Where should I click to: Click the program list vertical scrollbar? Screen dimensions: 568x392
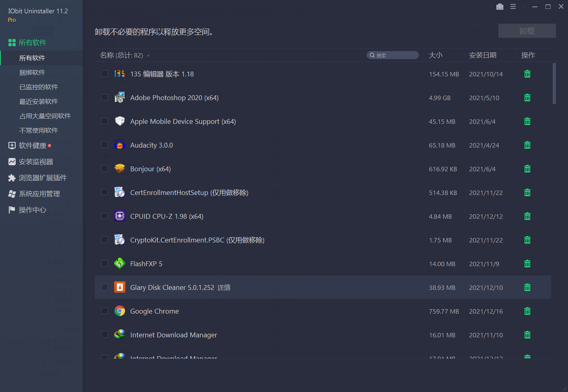coord(554,84)
